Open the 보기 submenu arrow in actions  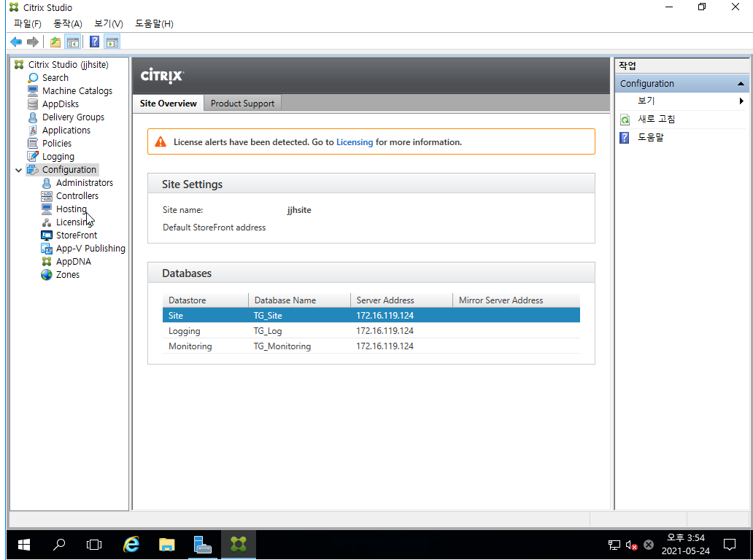[741, 101]
